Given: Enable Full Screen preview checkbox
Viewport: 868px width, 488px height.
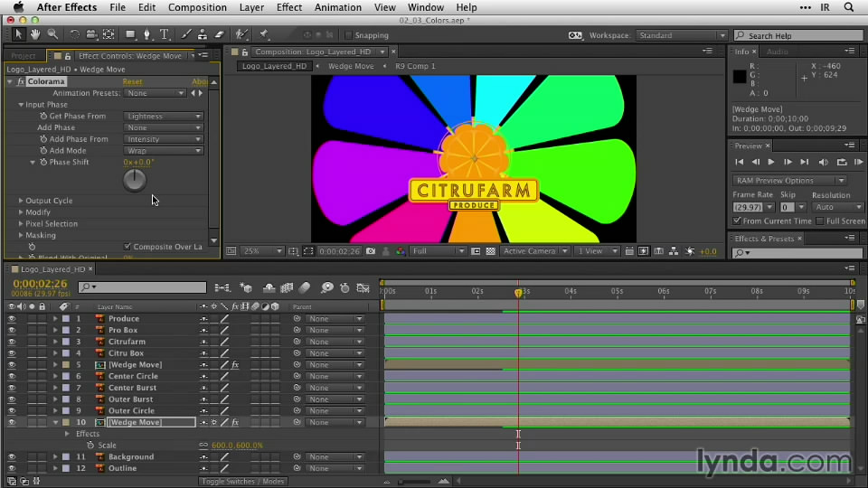Looking at the screenshot, I should (x=820, y=221).
